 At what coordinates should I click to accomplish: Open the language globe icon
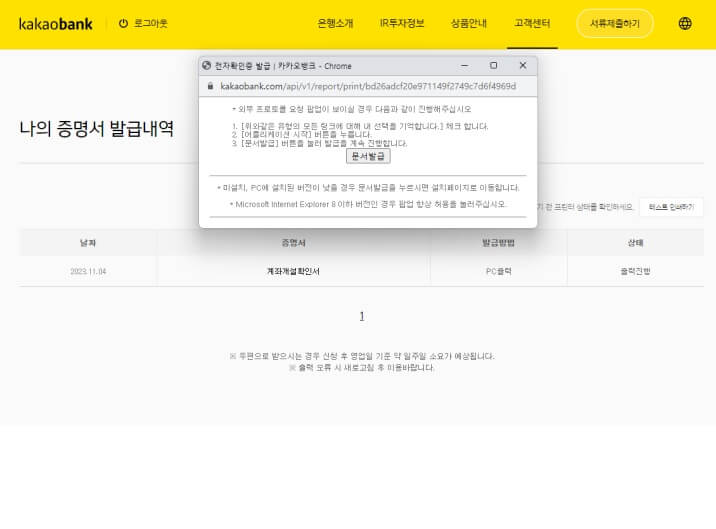685,23
